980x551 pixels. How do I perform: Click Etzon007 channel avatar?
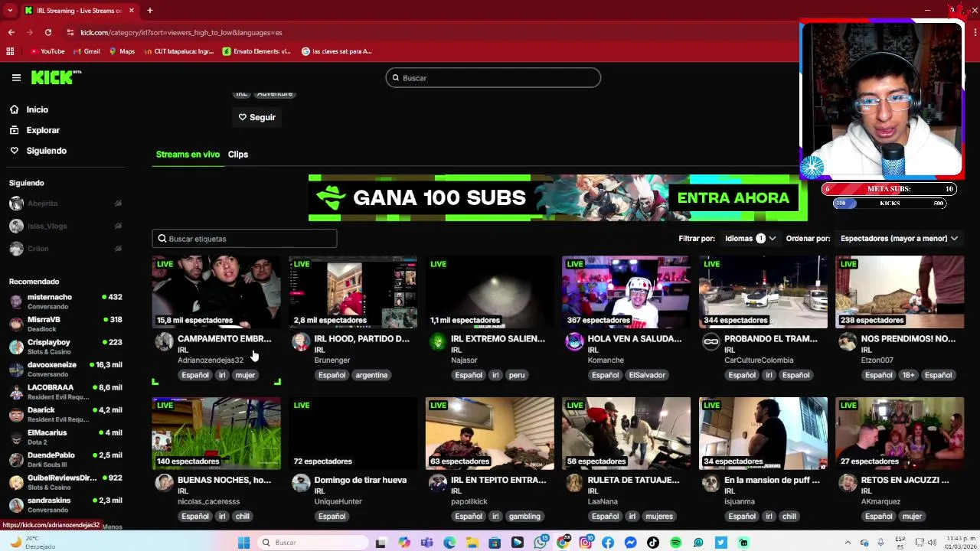848,342
